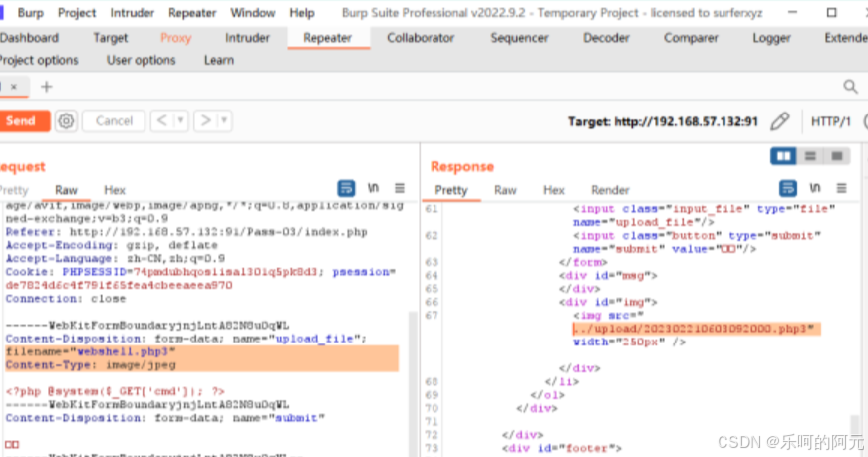Toggle request non-printable characters \n
Image resolution: width=868 pixels, height=457 pixels.
[x=373, y=188]
